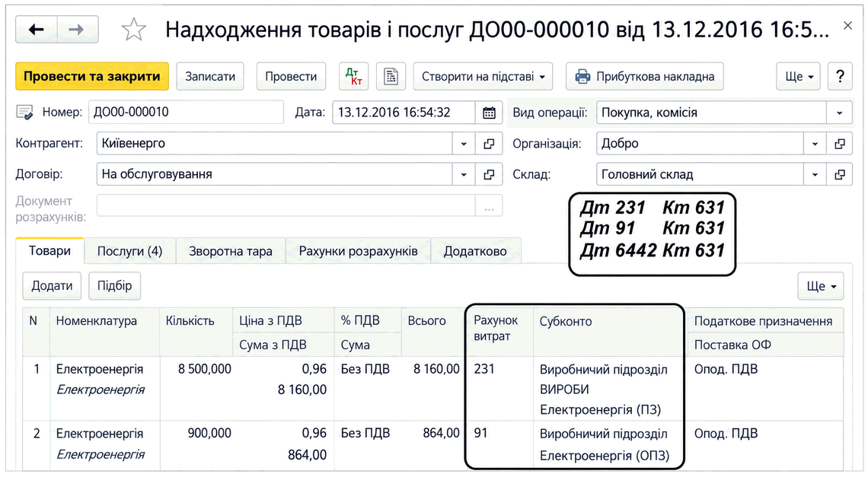Screen dimensions: 868x477
Task: Add document to favorites with star icon
Action: tap(133, 30)
